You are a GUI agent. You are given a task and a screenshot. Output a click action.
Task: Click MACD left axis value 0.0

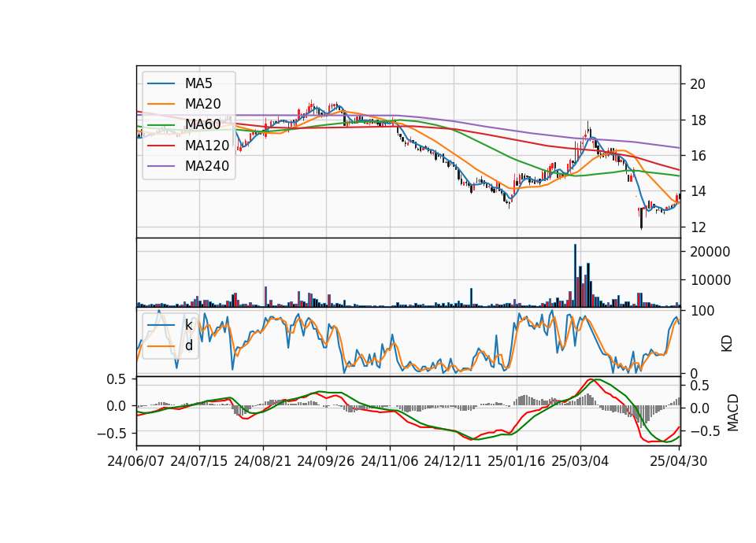(116, 406)
